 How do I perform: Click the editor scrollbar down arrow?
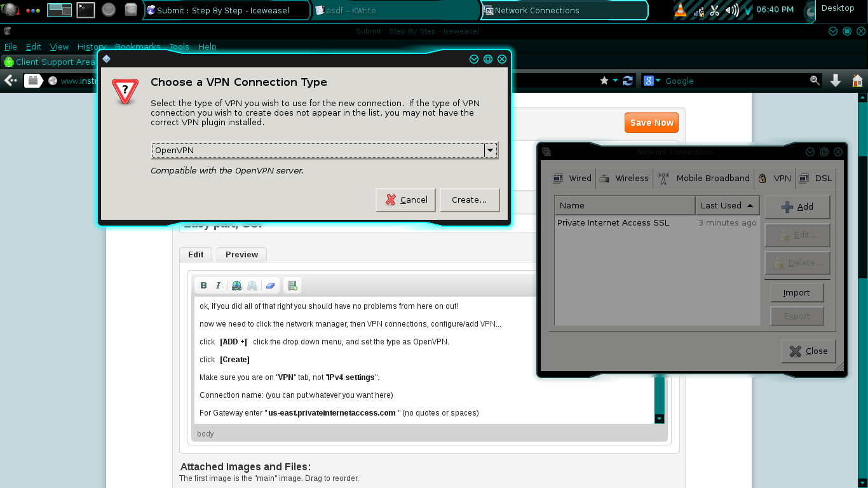659,418
